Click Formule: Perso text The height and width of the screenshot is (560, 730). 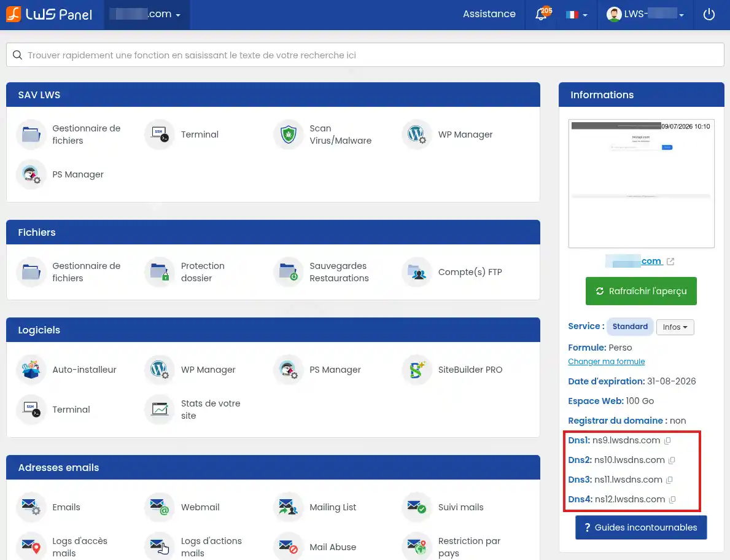click(x=600, y=348)
